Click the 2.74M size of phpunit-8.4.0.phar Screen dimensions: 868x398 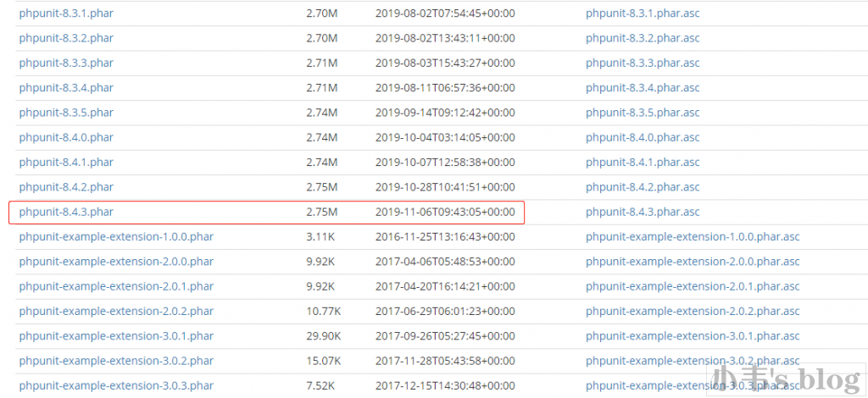pos(321,138)
